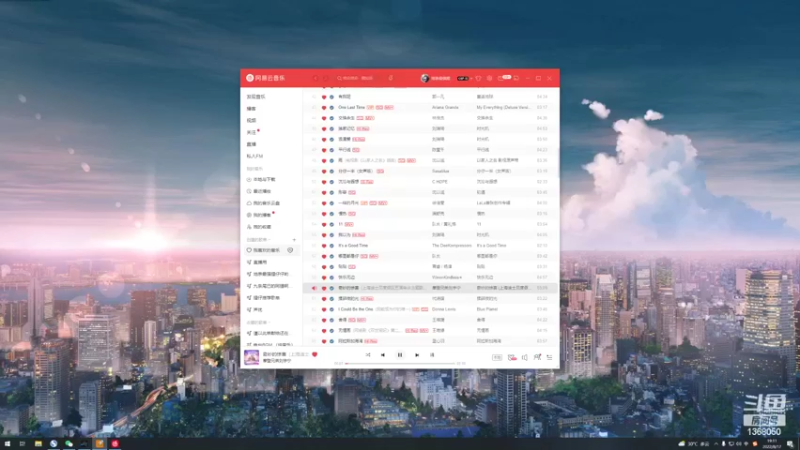Unlike One Last Time via its heart
Viewport: 800px width, 450px height.
323,107
